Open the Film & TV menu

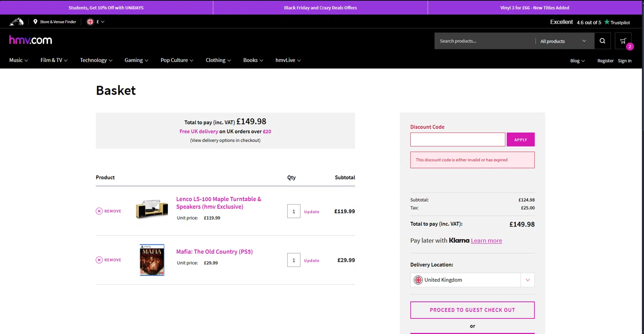click(54, 60)
